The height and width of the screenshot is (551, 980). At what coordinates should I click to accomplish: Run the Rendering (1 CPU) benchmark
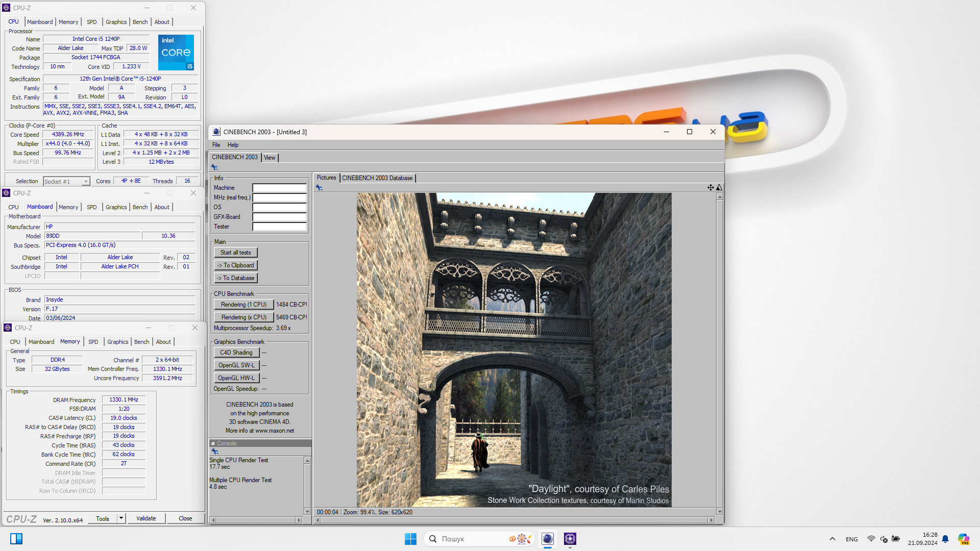point(244,305)
